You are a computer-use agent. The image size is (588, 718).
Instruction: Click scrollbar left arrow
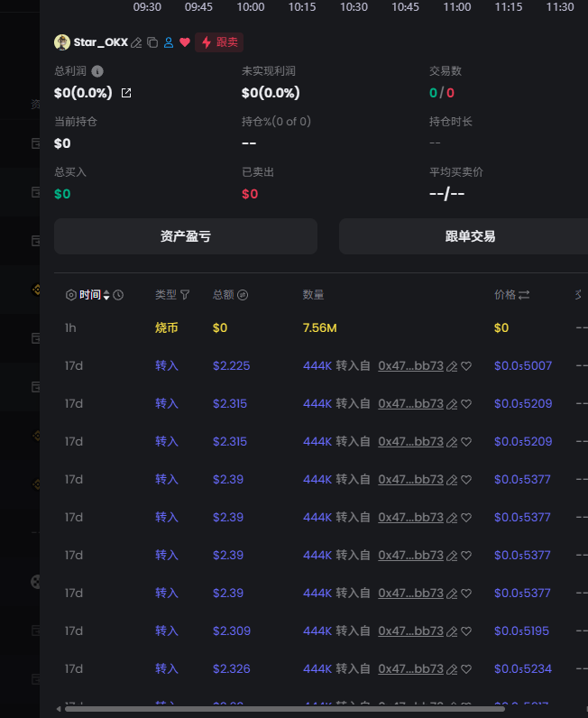59,709
